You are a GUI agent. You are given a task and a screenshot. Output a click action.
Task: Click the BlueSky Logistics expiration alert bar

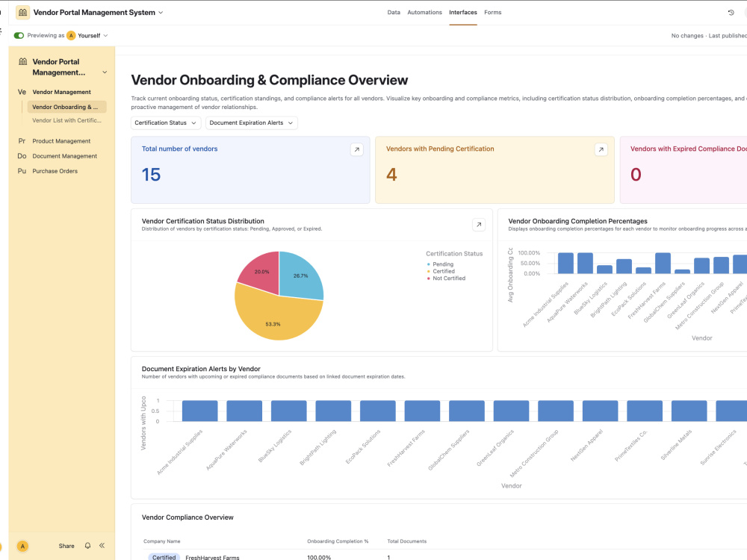tap(288, 411)
